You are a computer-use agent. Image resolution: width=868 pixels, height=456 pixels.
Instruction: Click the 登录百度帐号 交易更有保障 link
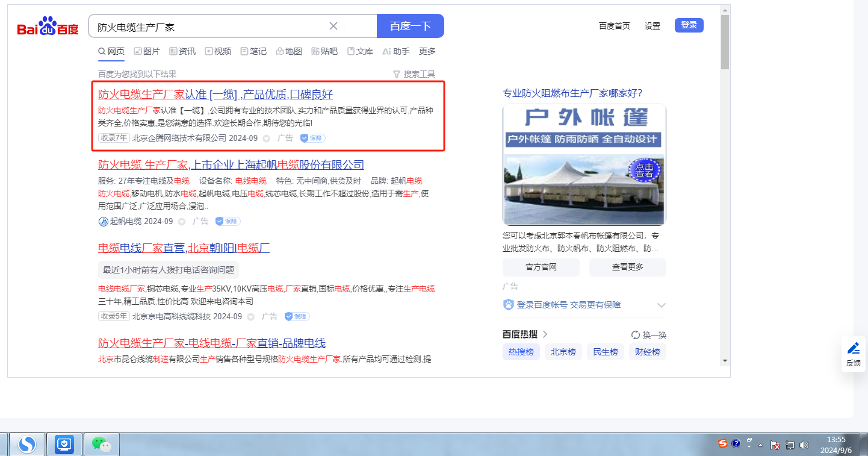click(x=569, y=305)
